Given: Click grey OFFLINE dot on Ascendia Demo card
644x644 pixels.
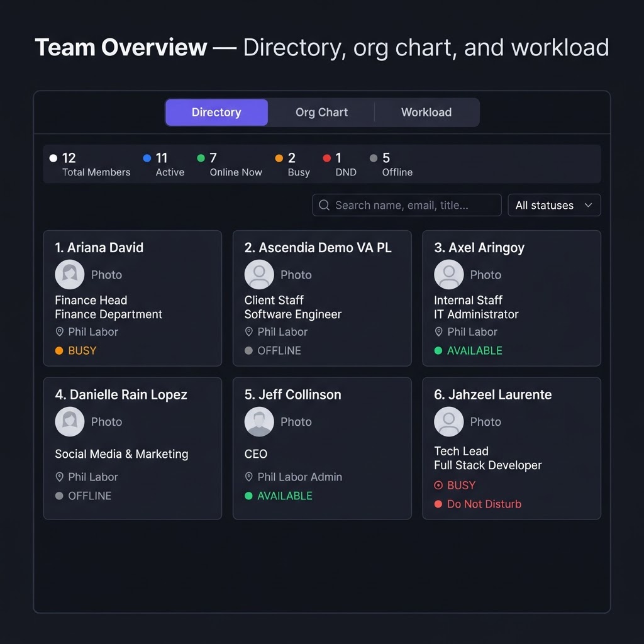Looking at the screenshot, I should point(248,350).
